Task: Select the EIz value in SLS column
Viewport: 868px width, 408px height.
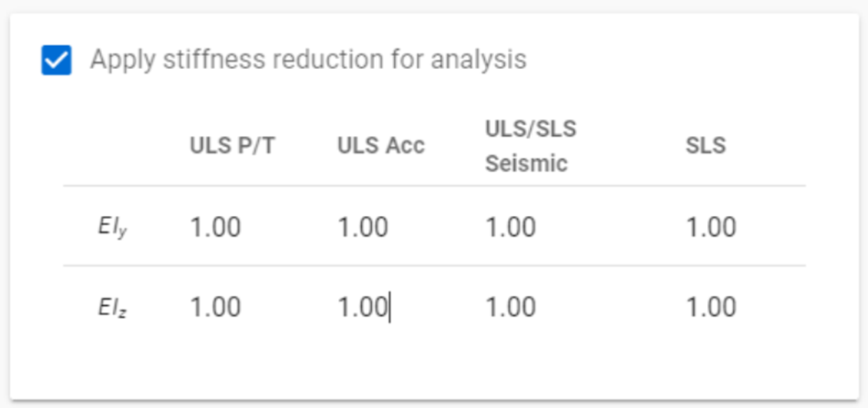Action: click(x=711, y=307)
